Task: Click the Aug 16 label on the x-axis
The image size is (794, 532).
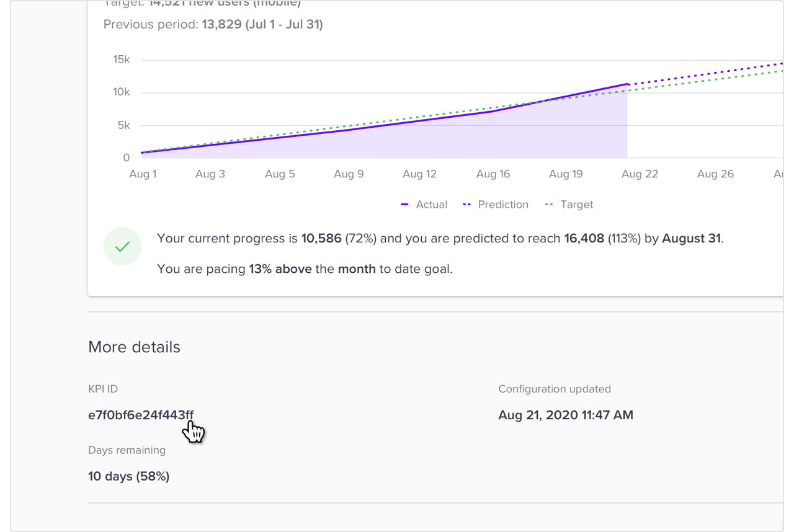Action: (x=493, y=174)
